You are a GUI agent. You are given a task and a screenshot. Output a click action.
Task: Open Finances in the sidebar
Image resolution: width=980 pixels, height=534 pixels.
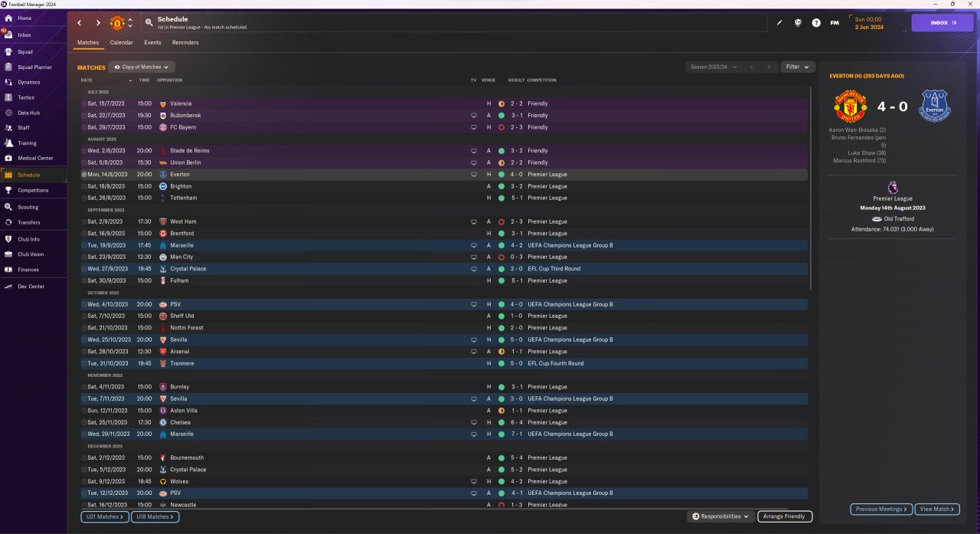[x=34, y=270]
